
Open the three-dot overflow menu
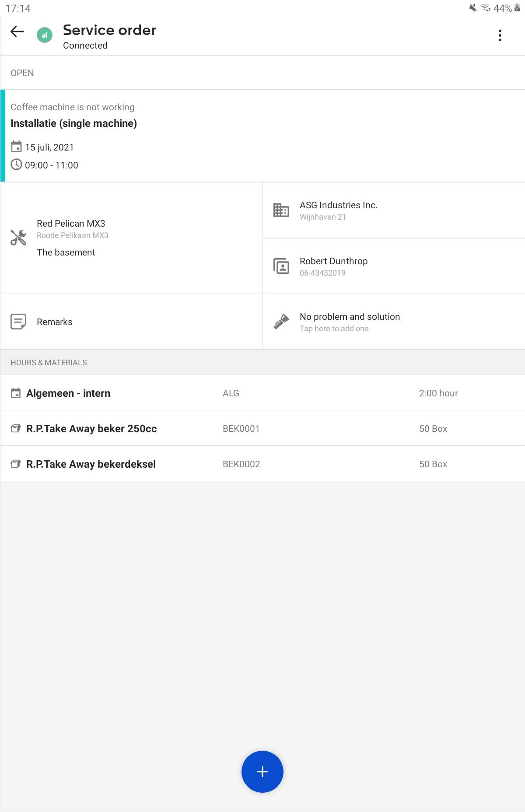tap(500, 35)
